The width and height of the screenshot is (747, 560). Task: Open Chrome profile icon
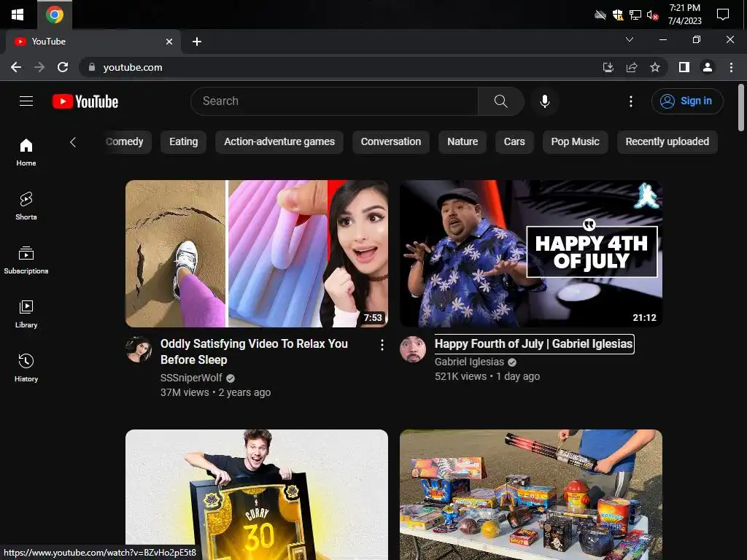click(x=708, y=67)
